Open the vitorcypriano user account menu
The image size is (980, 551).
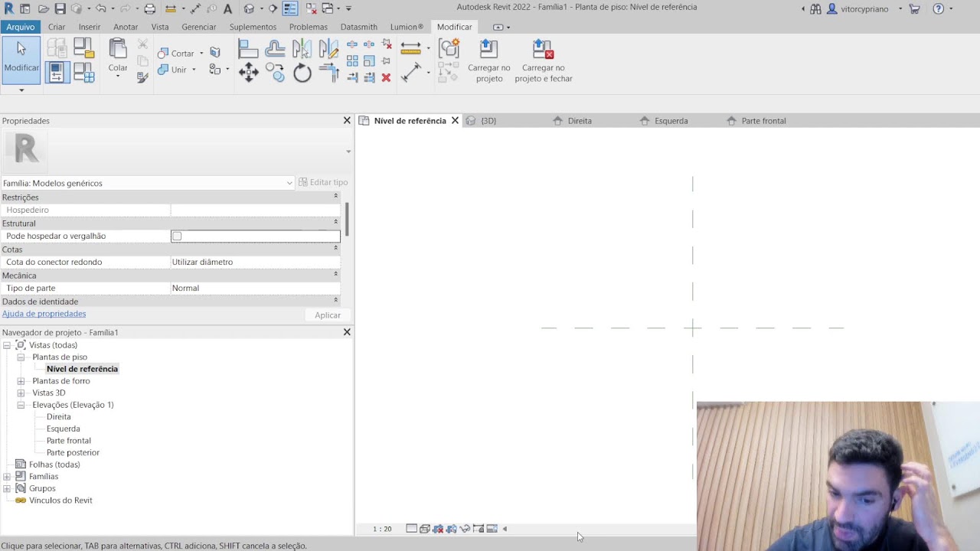click(864, 9)
